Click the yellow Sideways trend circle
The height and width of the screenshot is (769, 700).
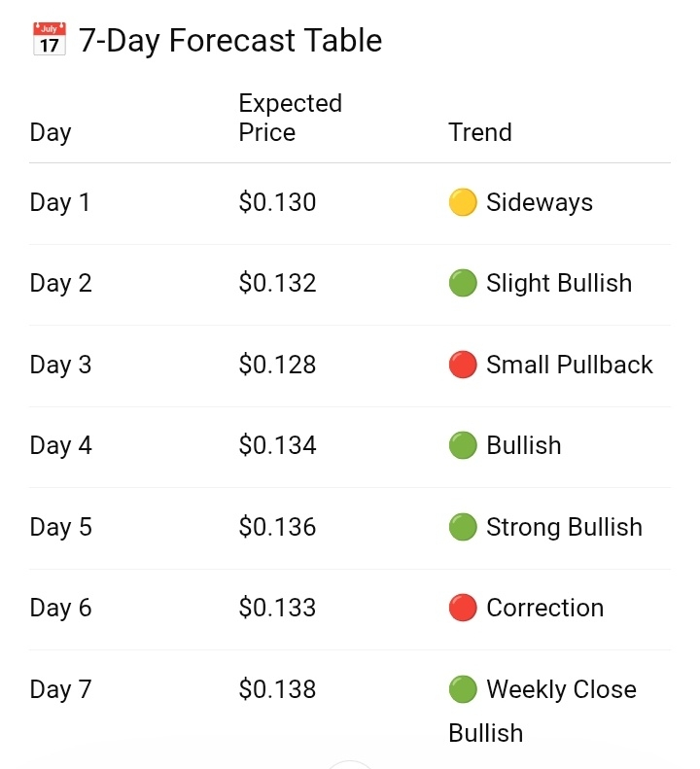pyautogui.click(x=463, y=203)
